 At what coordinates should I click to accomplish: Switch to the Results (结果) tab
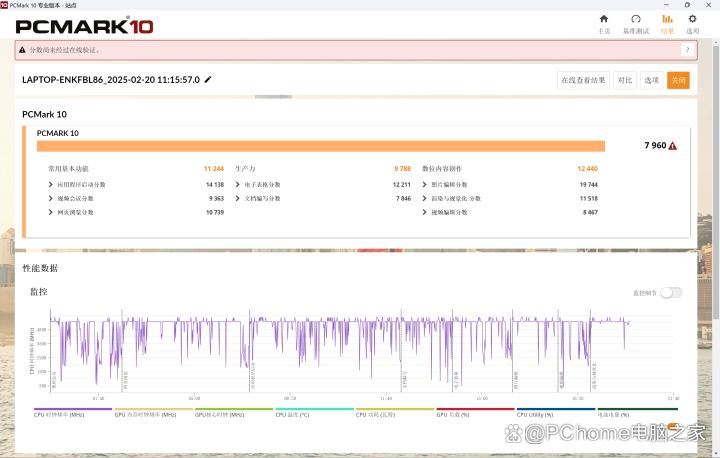coord(667,23)
